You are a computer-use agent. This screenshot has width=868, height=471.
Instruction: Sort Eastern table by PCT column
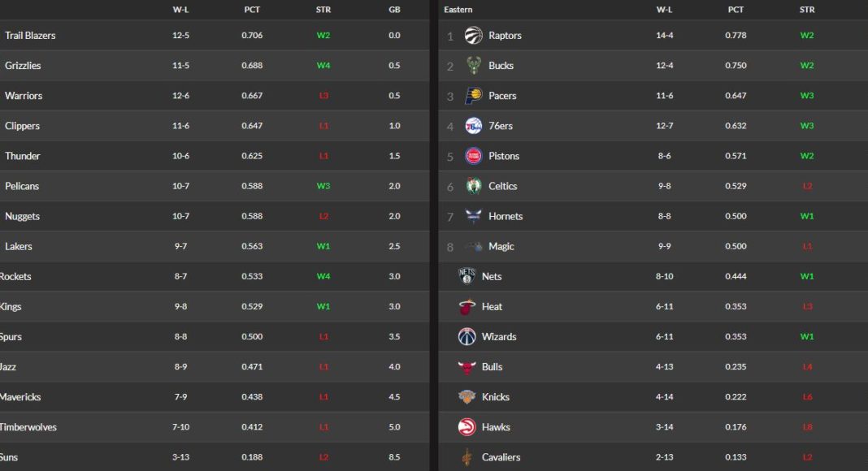pyautogui.click(x=736, y=10)
